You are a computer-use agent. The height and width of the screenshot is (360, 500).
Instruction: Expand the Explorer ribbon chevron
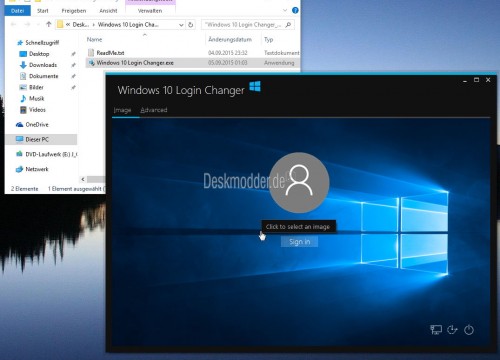[285, 10]
